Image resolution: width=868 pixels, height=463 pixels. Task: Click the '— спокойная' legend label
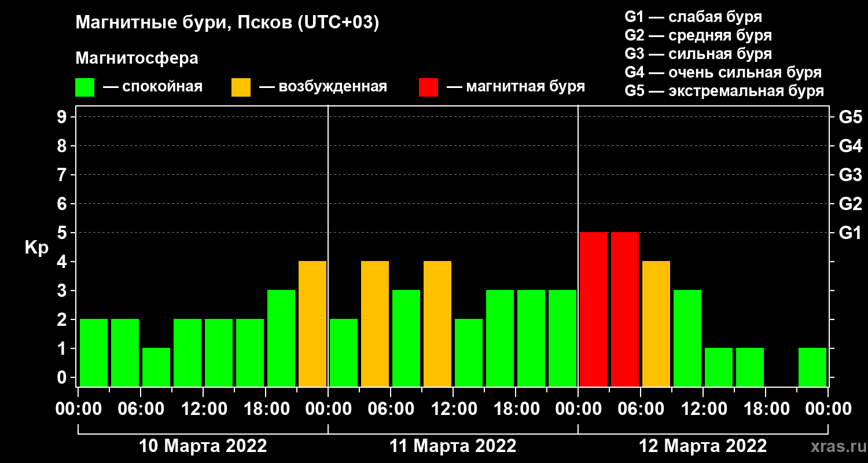tap(153, 87)
